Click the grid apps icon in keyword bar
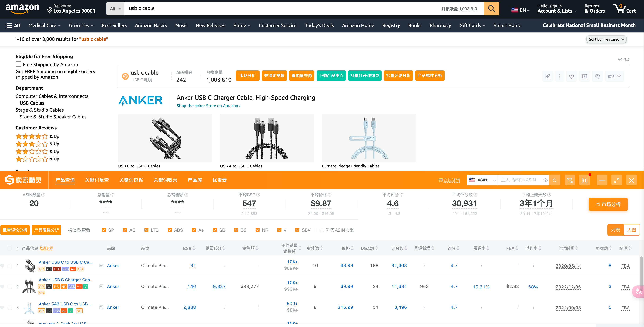 (x=548, y=76)
